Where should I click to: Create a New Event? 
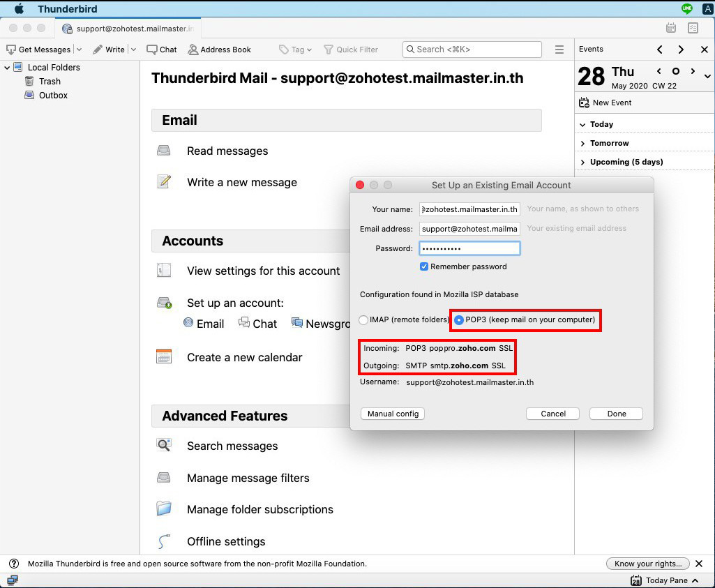click(605, 103)
